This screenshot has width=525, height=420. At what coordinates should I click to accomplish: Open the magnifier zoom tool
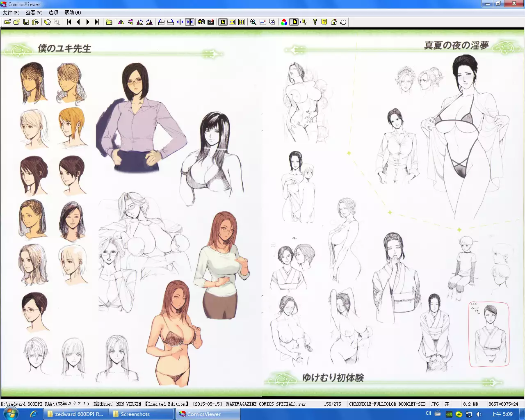tap(253, 22)
